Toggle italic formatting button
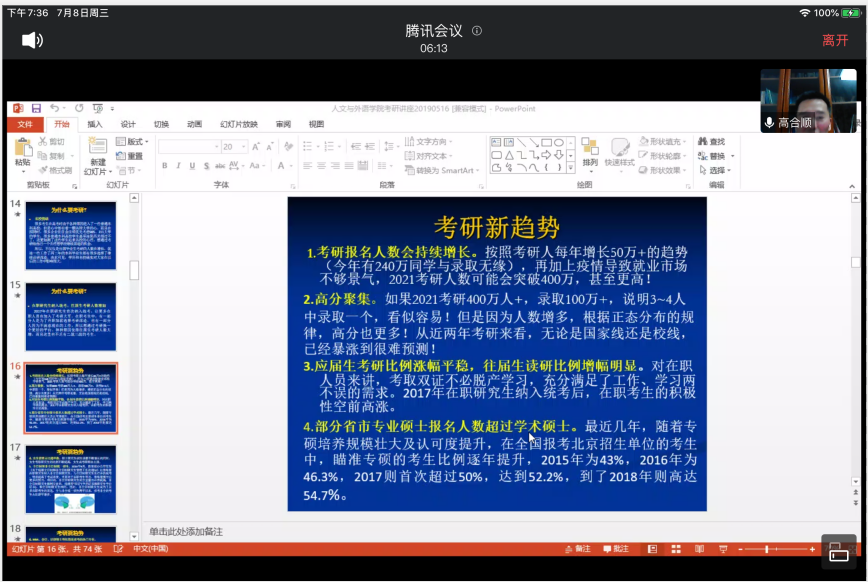Viewport: 868px width, 582px height. [177, 166]
